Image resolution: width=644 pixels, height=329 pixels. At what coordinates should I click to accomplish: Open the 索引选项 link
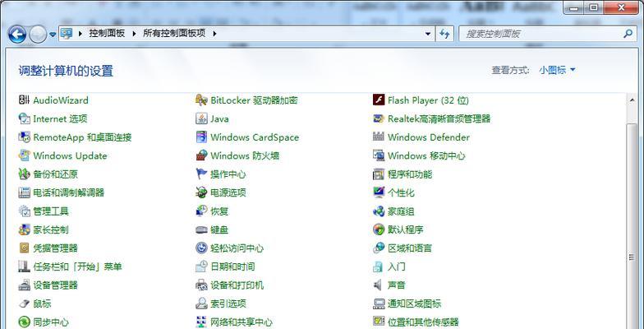pyautogui.click(x=228, y=304)
